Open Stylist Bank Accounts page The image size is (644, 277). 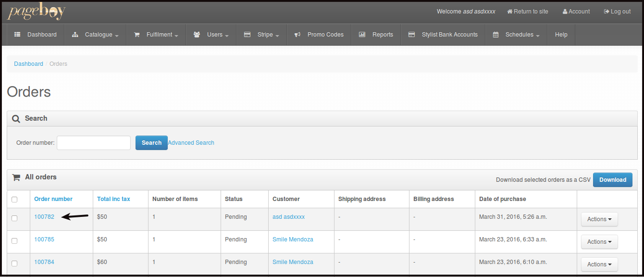[443, 35]
